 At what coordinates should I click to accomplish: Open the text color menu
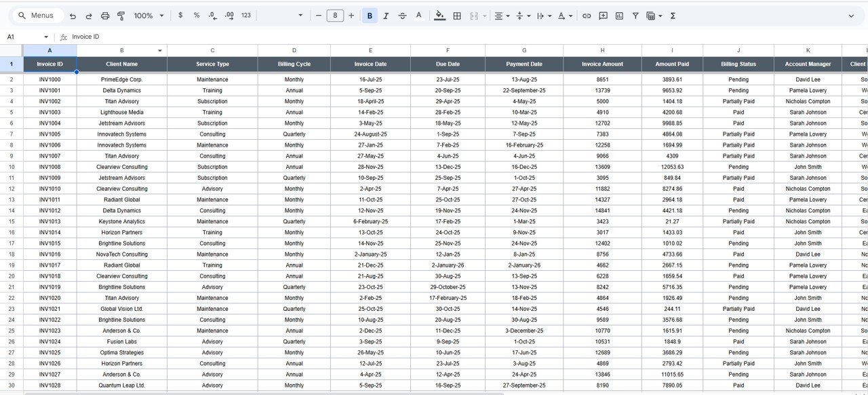(x=419, y=14)
